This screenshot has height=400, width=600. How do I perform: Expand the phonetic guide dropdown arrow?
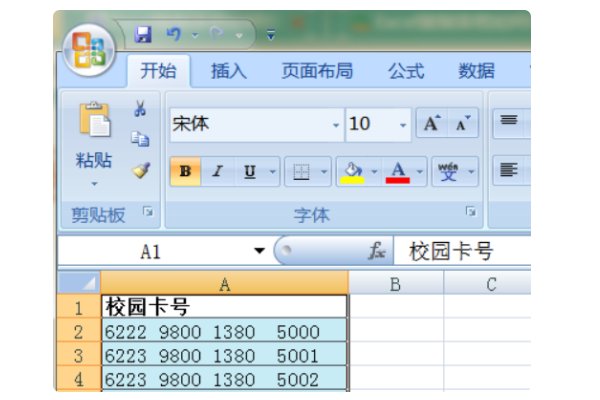tap(471, 171)
